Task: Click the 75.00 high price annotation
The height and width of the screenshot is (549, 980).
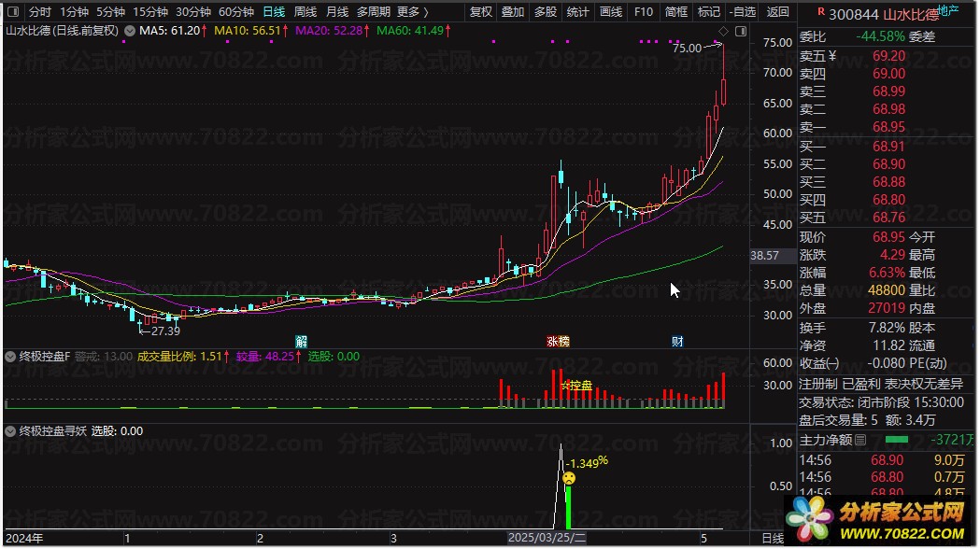Action: point(687,49)
